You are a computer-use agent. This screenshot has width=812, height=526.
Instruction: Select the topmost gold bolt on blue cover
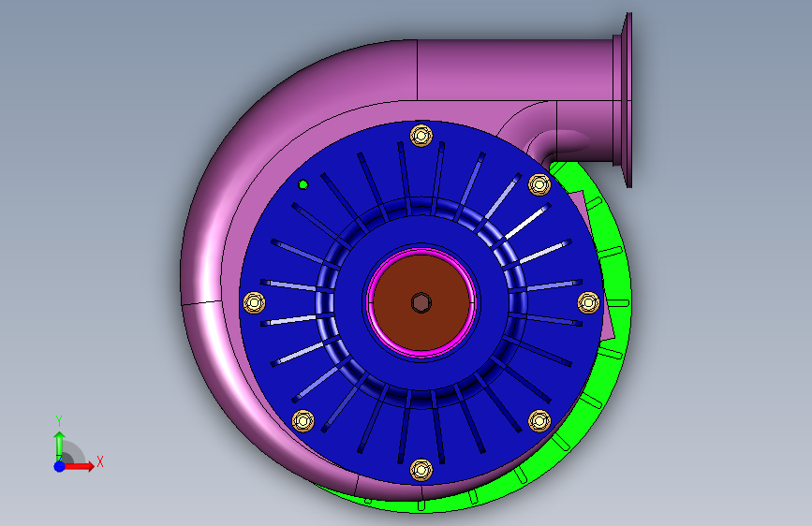tap(421, 136)
